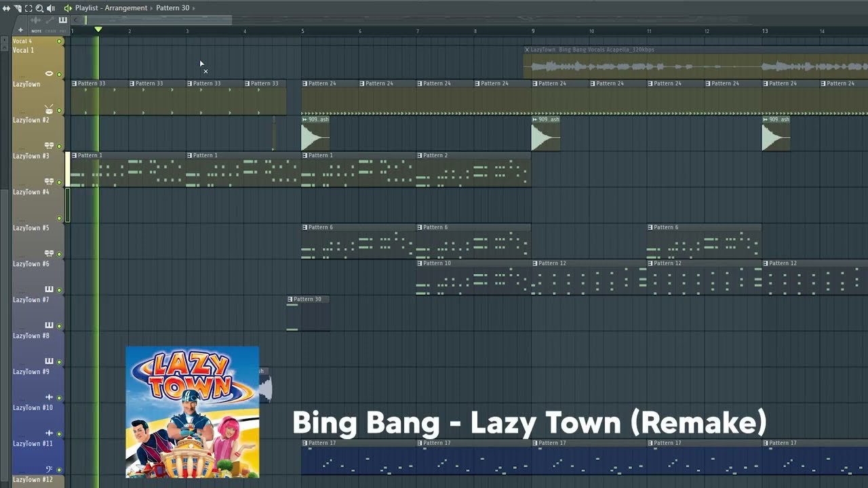Click bar 9 on the timeline ruler
This screenshot has height=488, width=868.
(x=533, y=31)
